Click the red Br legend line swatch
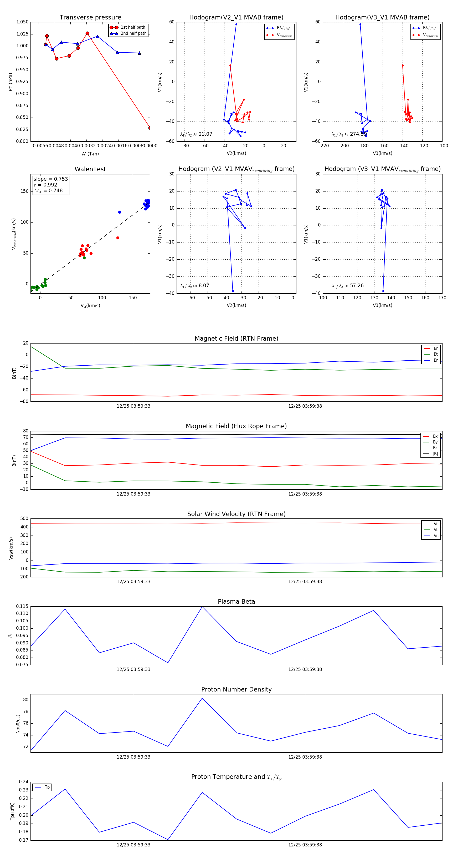Image resolution: width=473 pixels, height=868 pixels. 426,349
